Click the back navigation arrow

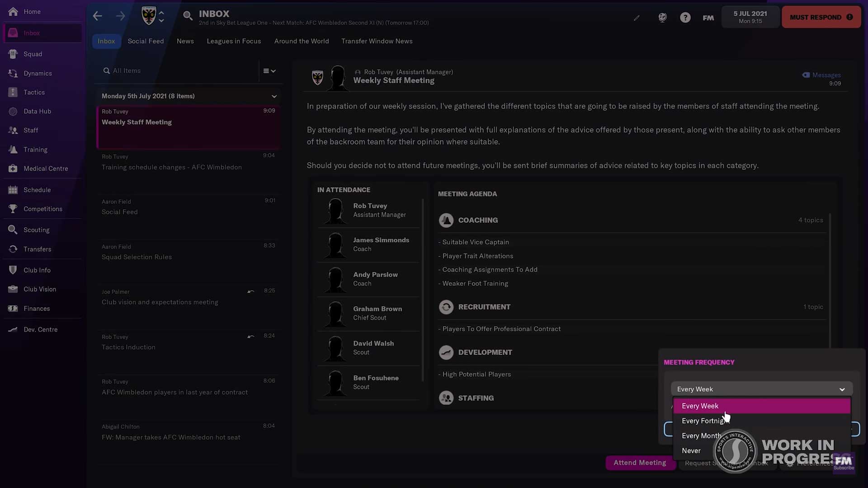[97, 16]
